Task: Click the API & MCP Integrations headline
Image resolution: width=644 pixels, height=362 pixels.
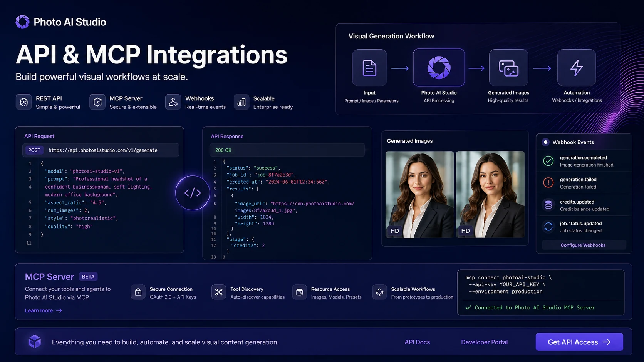Action: pyautogui.click(x=151, y=55)
